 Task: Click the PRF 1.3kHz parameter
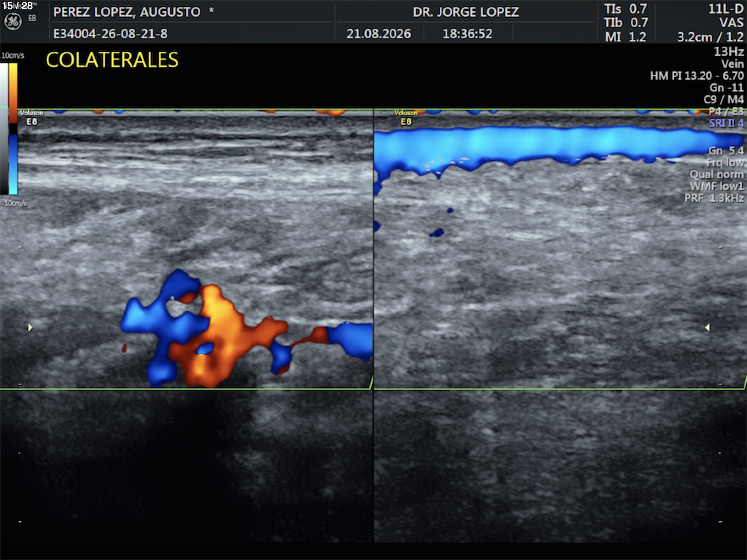pyautogui.click(x=714, y=198)
